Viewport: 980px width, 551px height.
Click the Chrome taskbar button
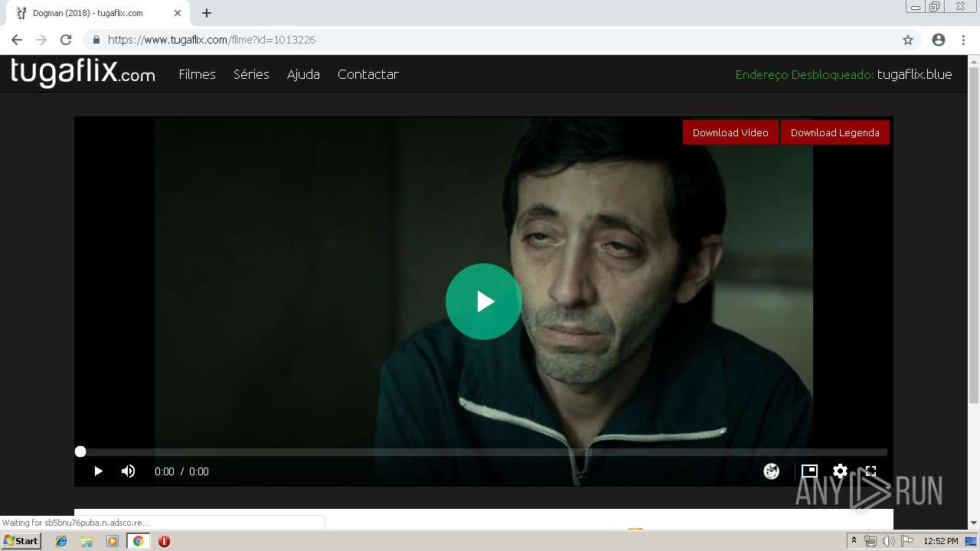tap(138, 541)
